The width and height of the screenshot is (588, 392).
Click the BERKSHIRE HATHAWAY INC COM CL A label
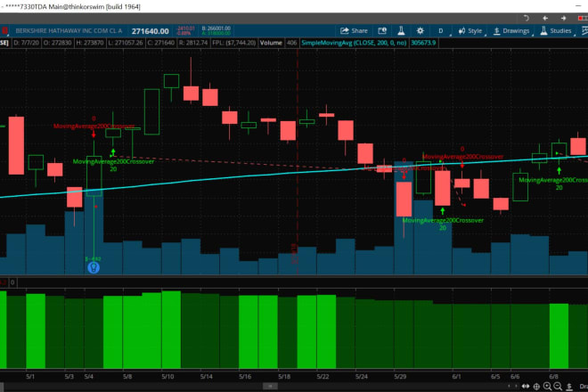click(69, 31)
